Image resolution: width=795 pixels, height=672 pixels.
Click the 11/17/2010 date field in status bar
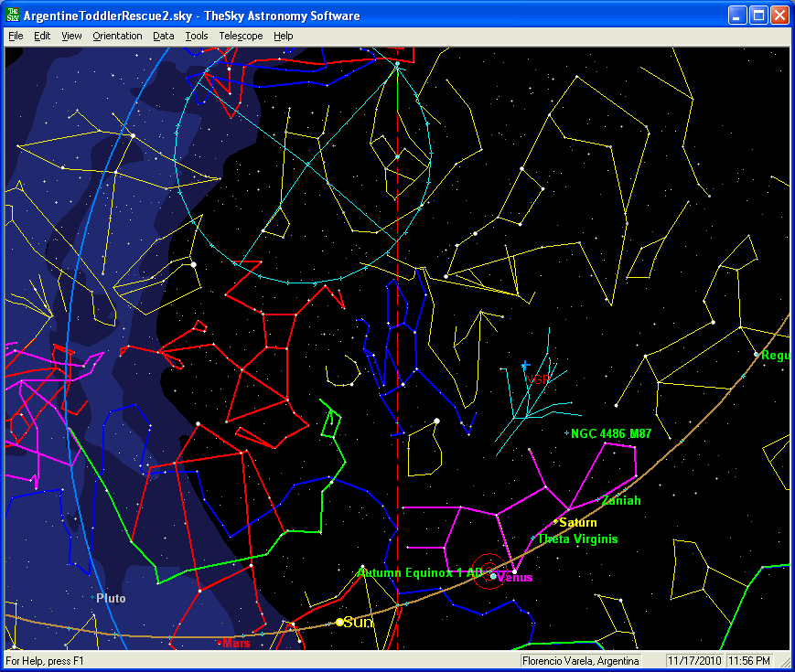point(694,660)
